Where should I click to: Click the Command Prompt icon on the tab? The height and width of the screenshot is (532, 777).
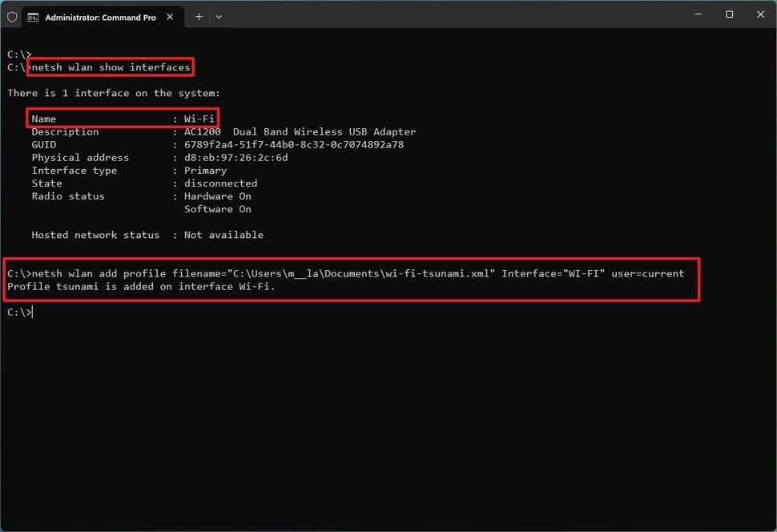(x=33, y=16)
